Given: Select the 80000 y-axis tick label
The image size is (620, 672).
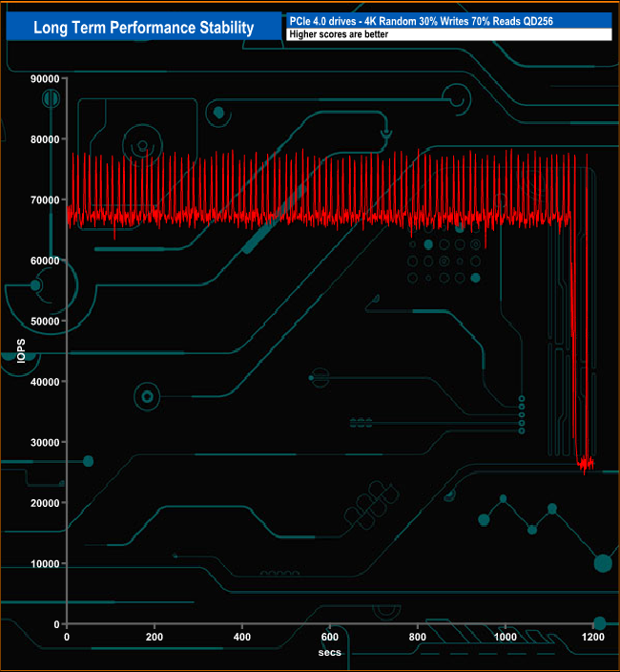Looking at the screenshot, I should click(44, 139).
